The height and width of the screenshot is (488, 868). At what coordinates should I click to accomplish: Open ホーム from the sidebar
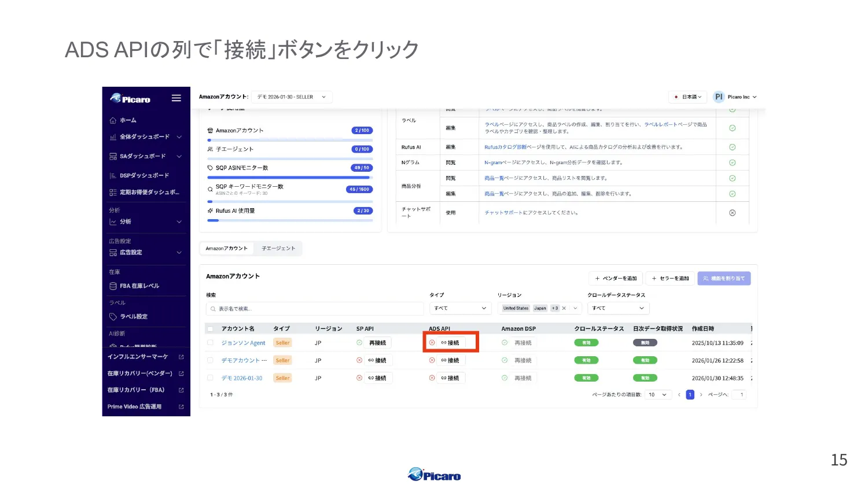click(128, 120)
